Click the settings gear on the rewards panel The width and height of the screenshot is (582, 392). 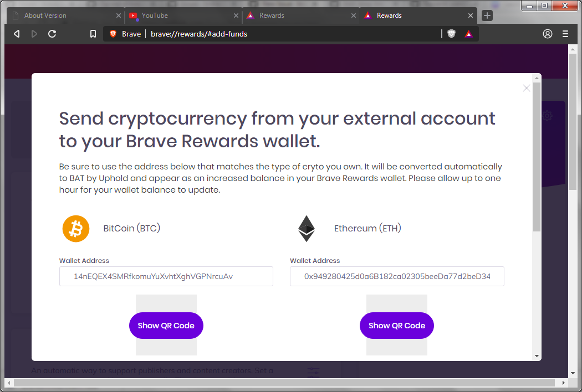pyautogui.click(x=547, y=116)
